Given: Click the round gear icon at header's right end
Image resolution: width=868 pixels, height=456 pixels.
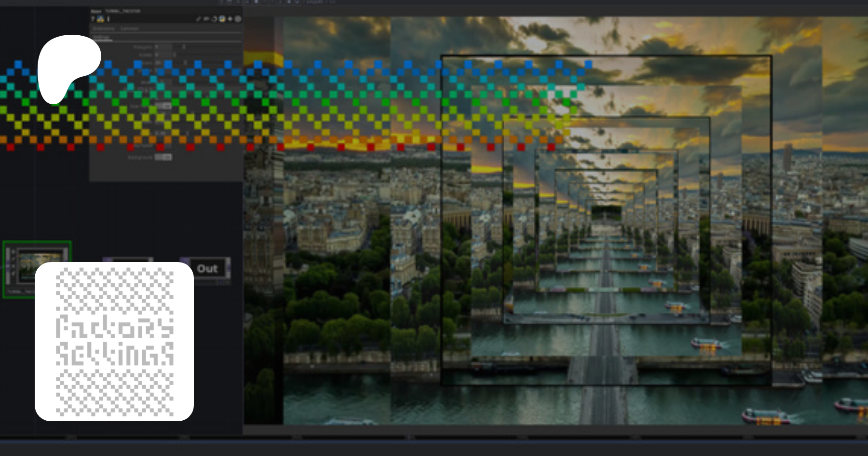Looking at the screenshot, I should [238, 19].
